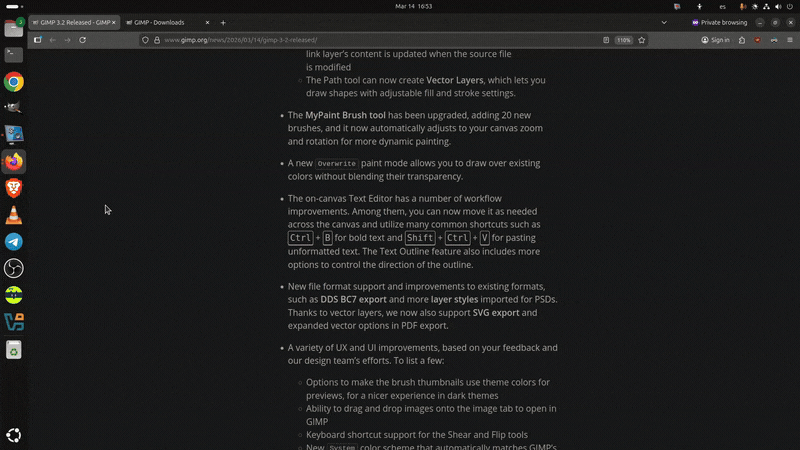Toggle the Firefox sidebar button
This screenshot has width=800, height=450.
37,40
